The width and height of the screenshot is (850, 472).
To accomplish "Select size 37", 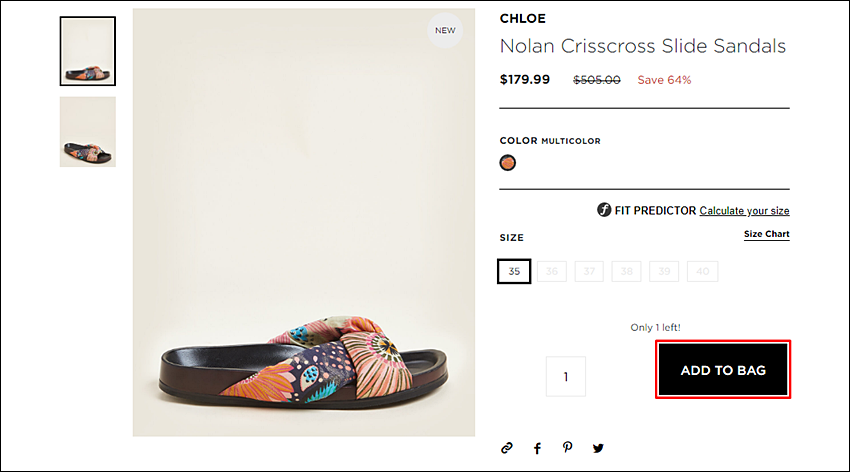I will (589, 271).
